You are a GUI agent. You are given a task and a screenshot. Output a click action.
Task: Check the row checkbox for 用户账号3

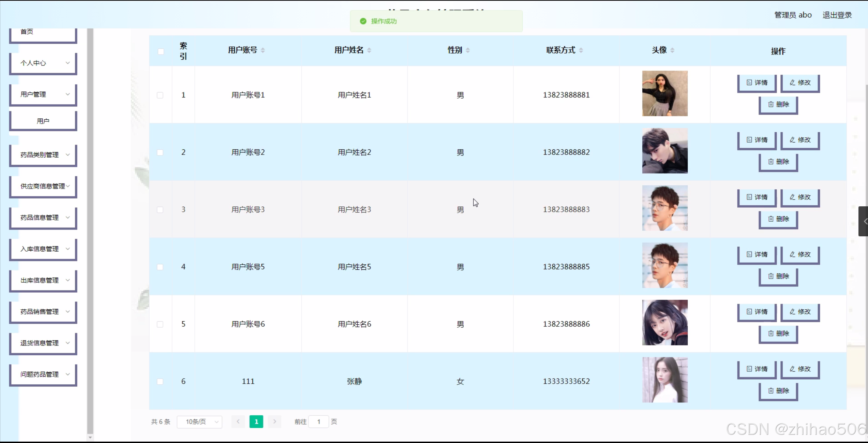160,210
